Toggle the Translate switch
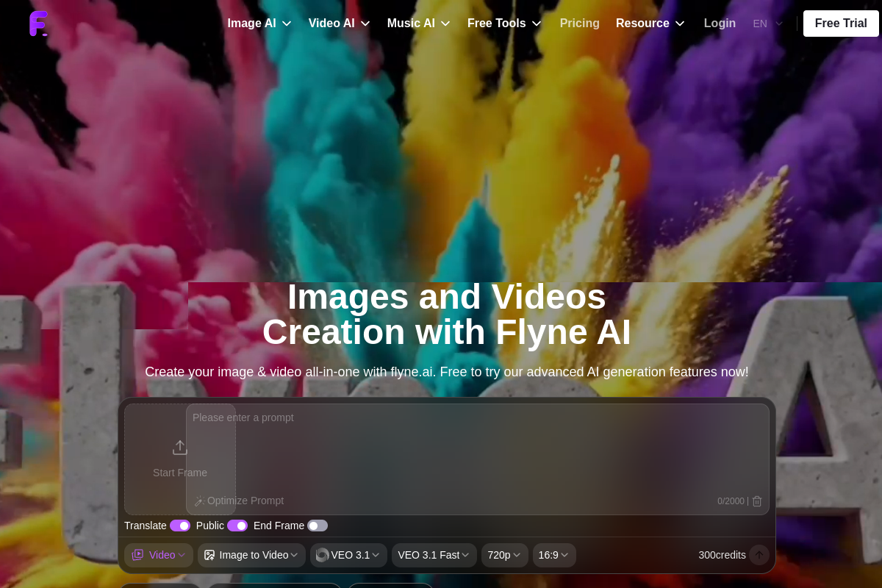The height and width of the screenshot is (588, 882). tap(180, 526)
